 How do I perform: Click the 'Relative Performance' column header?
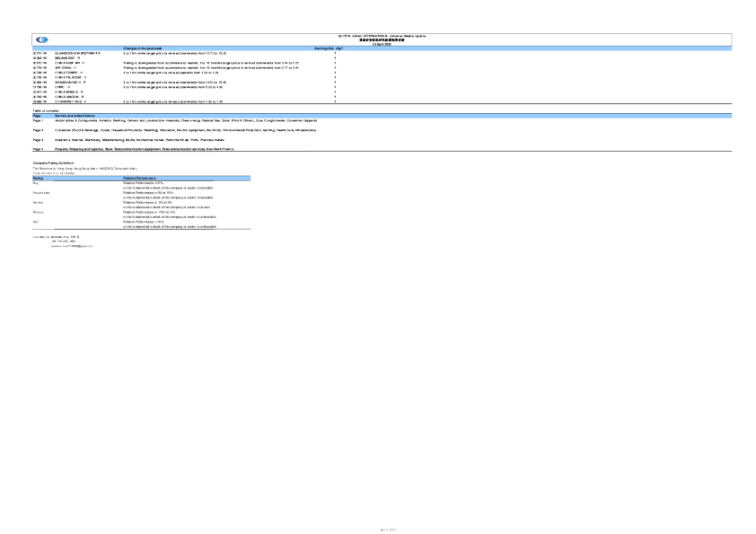click(x=140, y=179)
